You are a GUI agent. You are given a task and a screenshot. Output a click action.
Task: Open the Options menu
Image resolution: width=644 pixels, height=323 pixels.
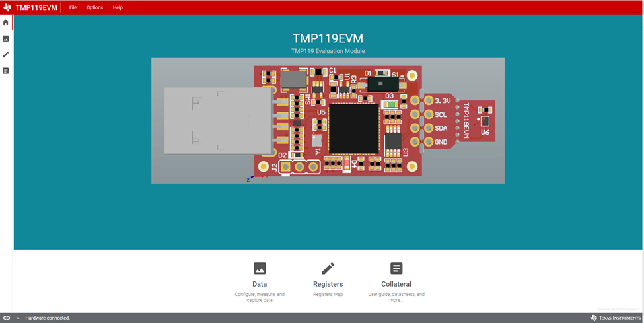95,7
